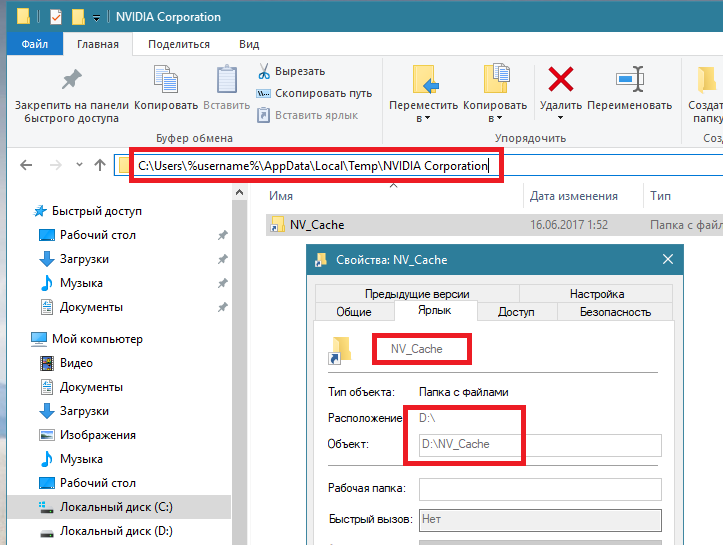Viewport: 723px width, 545px height.
Task: Open the Настройка tab in properties
Action: point(597,294)
